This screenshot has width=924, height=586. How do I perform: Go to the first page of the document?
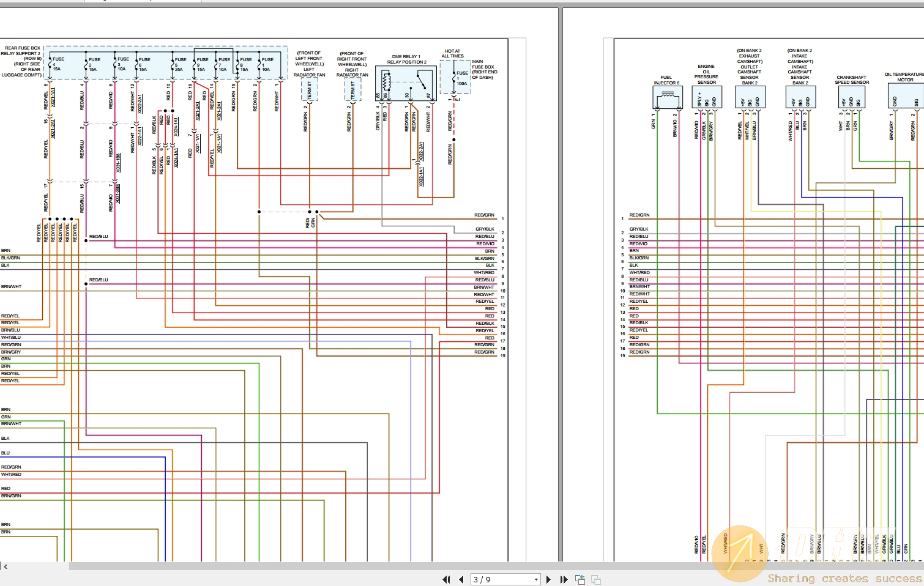[x=446, y=579]
